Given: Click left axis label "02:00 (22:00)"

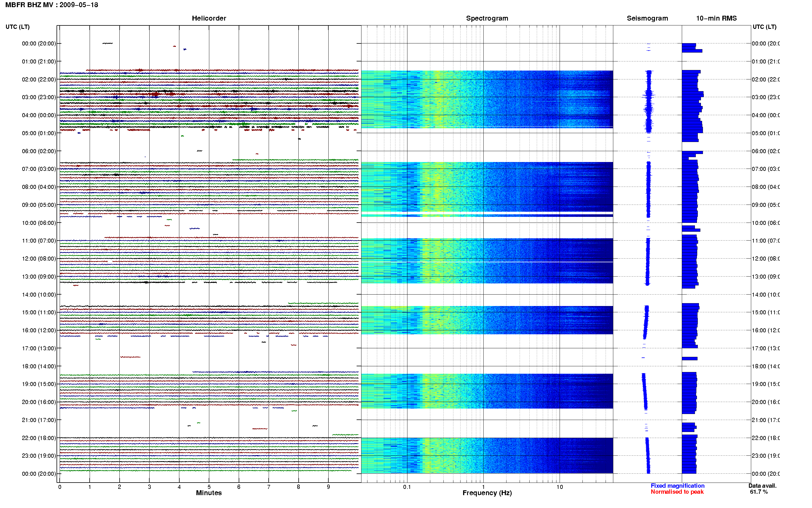Looking at the screenshot, I should coord(39,80).
